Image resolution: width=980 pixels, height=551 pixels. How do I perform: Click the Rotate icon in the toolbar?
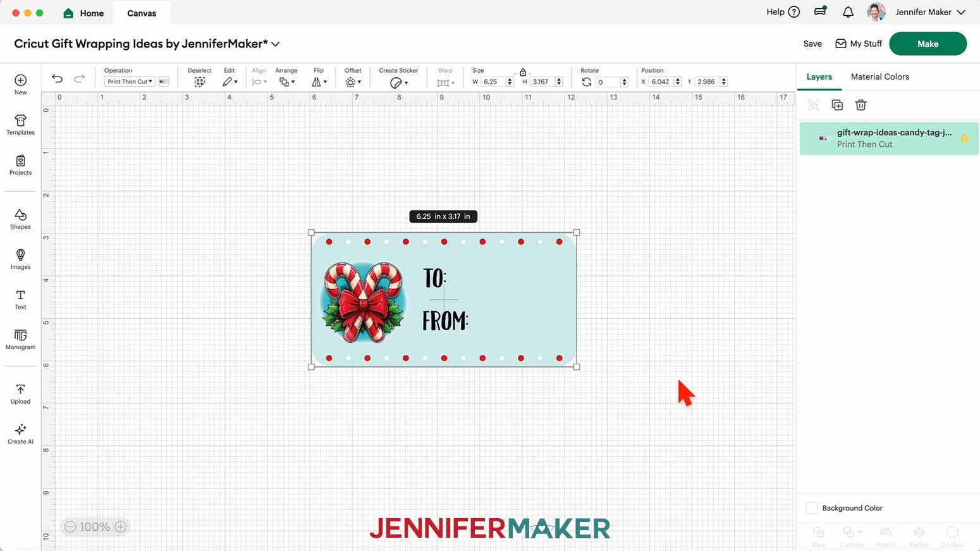(587, 82)
